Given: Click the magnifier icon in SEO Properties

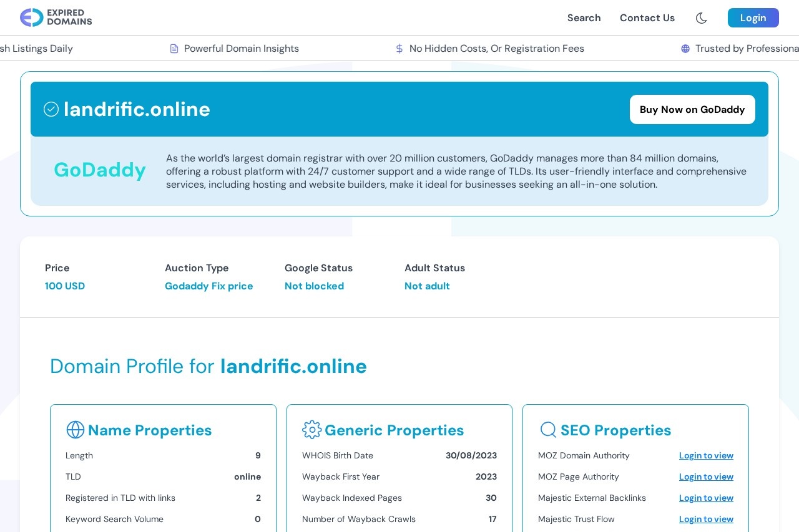Looking at the screenshot, I should point(548,430).
